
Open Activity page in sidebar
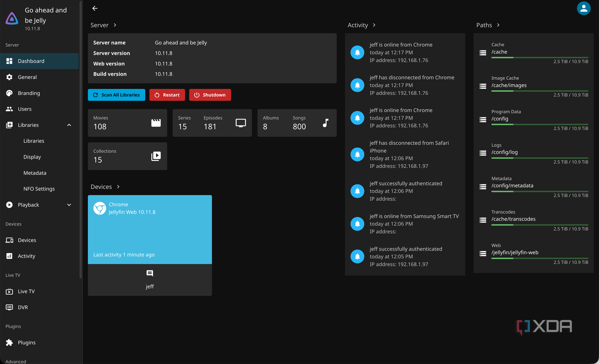(x=39, y=256)
